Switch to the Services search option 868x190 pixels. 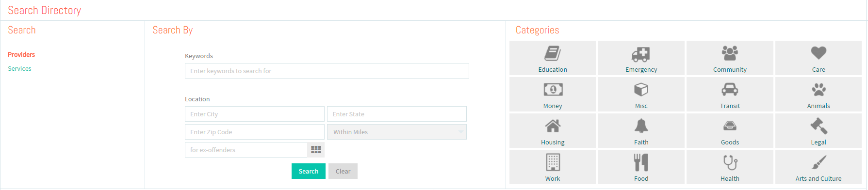point(19,69)
